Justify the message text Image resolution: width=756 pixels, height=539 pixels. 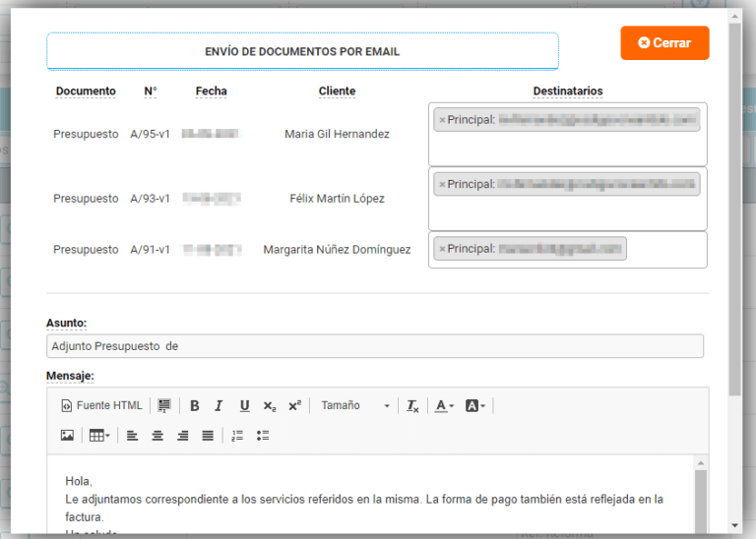208,436
